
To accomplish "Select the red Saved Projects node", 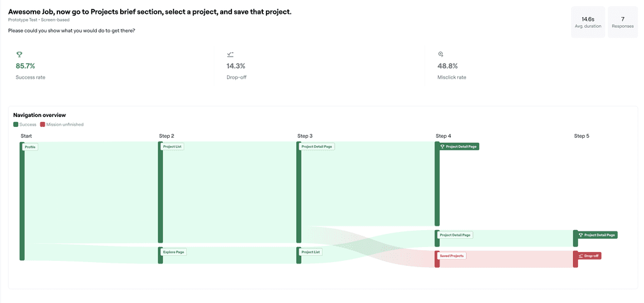I will tap(452, 256).
